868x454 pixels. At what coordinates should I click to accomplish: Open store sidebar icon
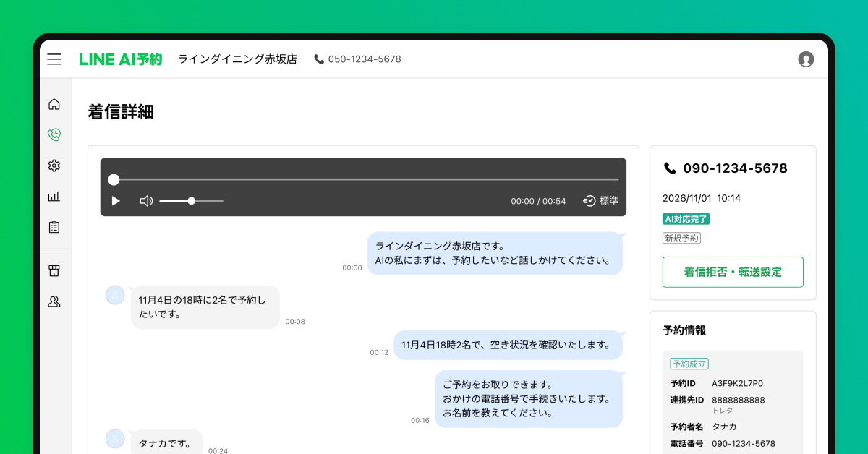(54, 270)
